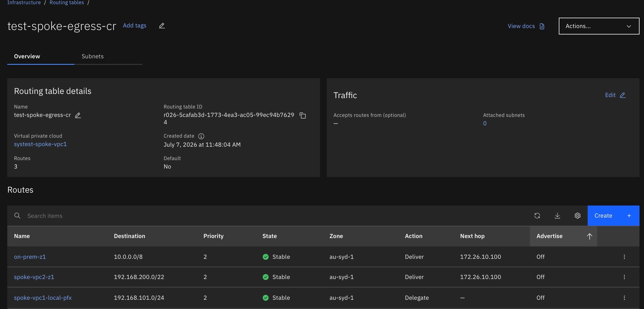Click the edit pencil beside the page title
644x309 pixels.
[x=162, y=26]
